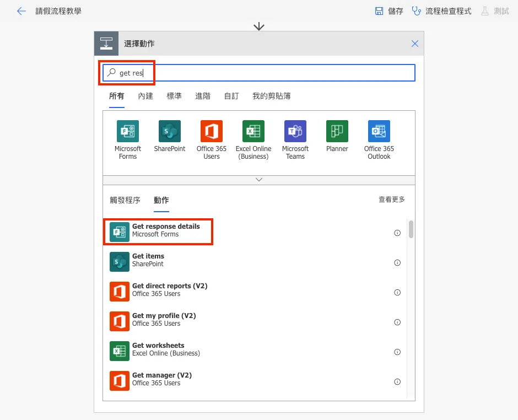518x420 pixels.
Task: Click the choose-action header icon
Action: pyautogui.click(x=106, y=44)
